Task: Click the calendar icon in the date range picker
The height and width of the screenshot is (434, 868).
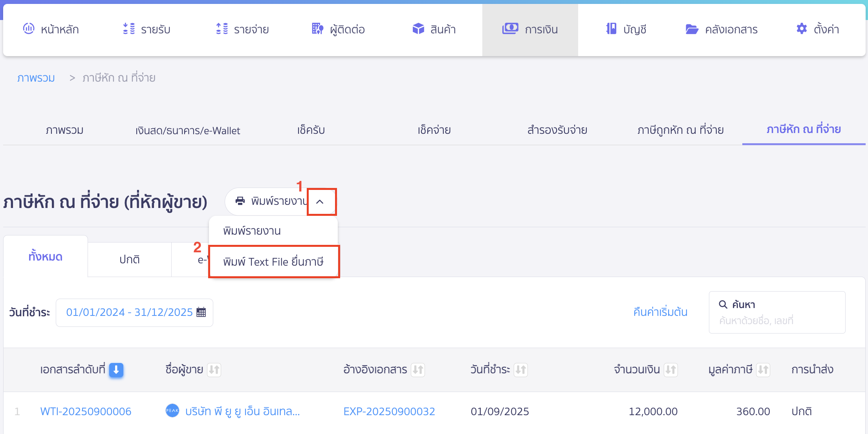Action: (x=201, y=312)
